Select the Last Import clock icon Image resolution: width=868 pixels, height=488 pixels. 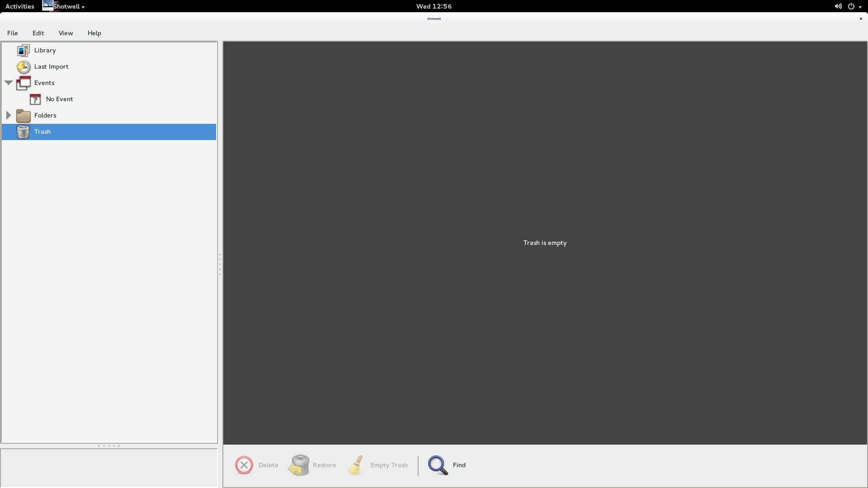point(23,67)
